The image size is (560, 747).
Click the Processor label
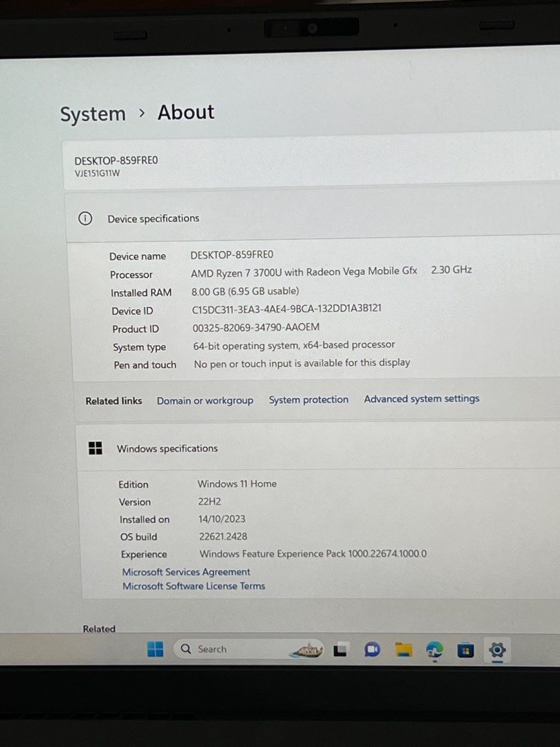[131, 275]
